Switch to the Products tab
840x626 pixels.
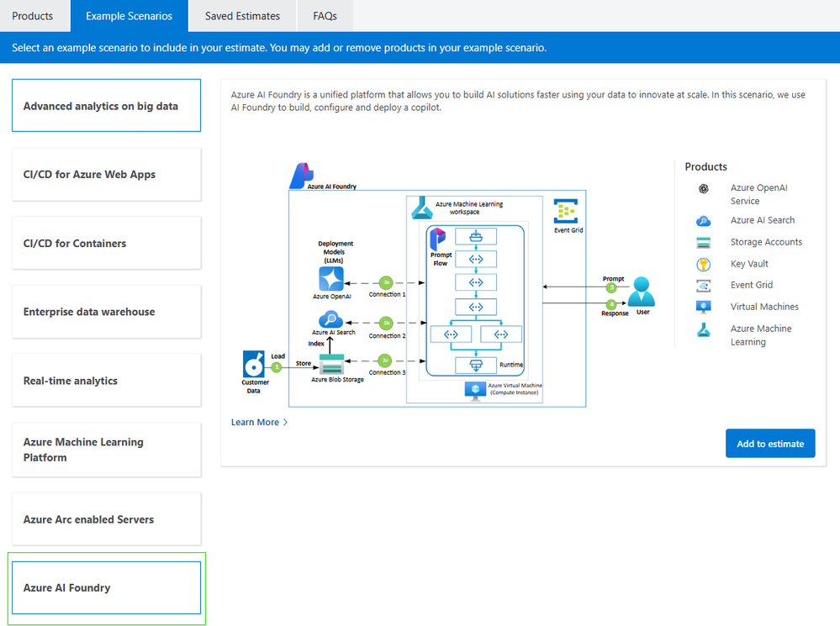click(33, 16)
